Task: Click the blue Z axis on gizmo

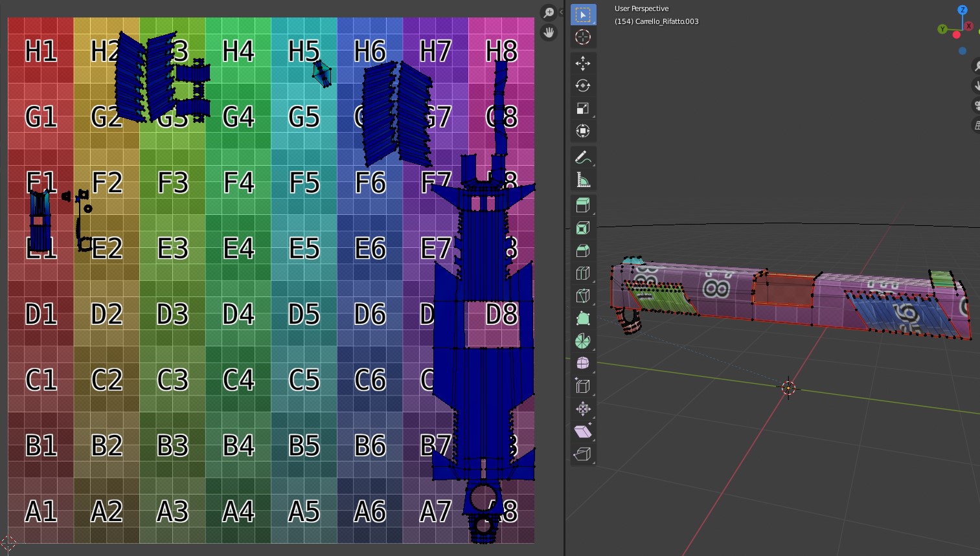Action: (x=963, y=10)
